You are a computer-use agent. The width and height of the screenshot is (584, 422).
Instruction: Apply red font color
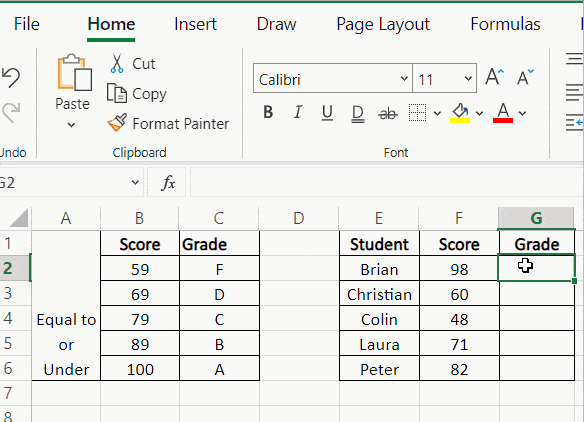coord(503,113)
